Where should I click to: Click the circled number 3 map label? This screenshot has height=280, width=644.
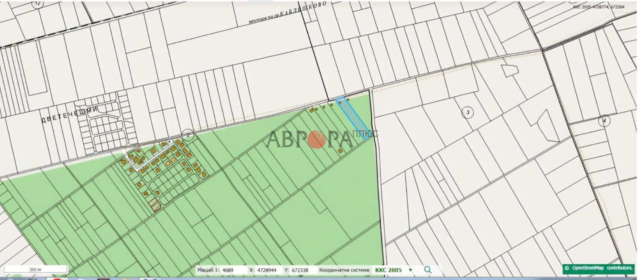pyautogui.click(x=467, y=112)
